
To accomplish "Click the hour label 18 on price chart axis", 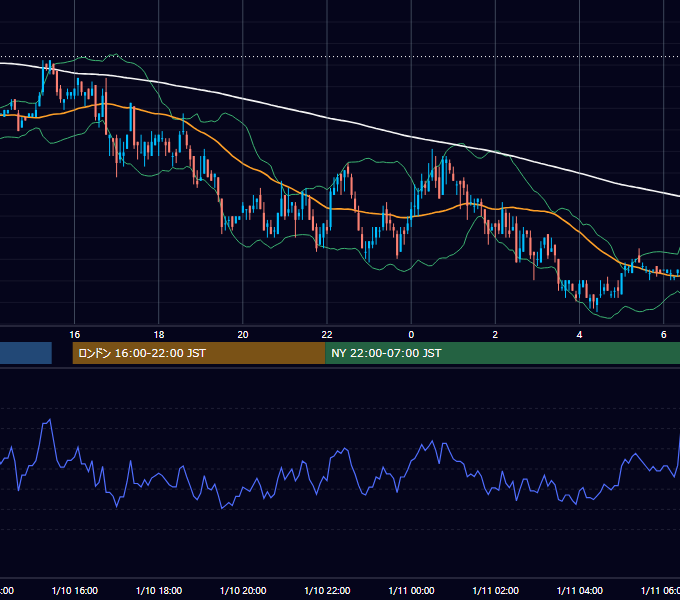I will coord(159,334).
